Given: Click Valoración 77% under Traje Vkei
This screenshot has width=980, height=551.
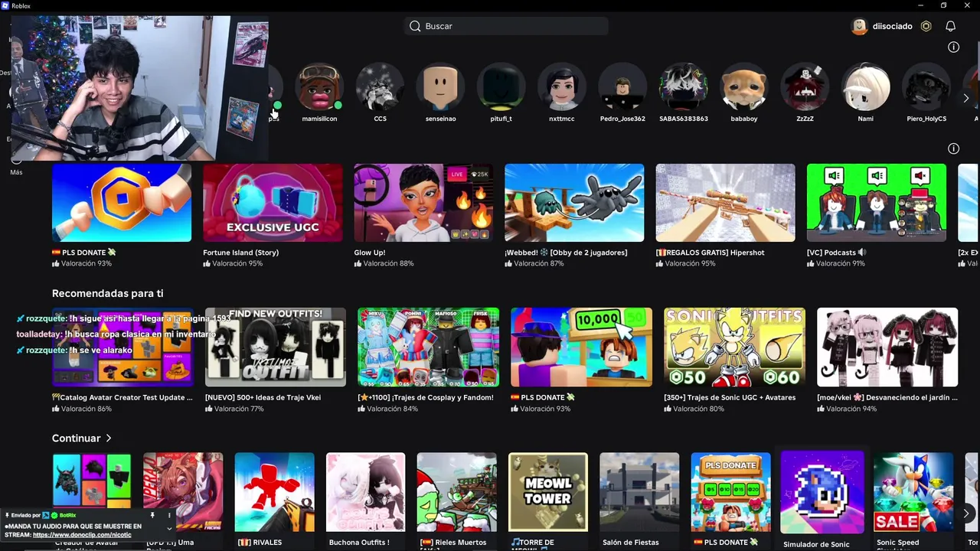Looking at the screenshot, I should click(x=234, y=409).
